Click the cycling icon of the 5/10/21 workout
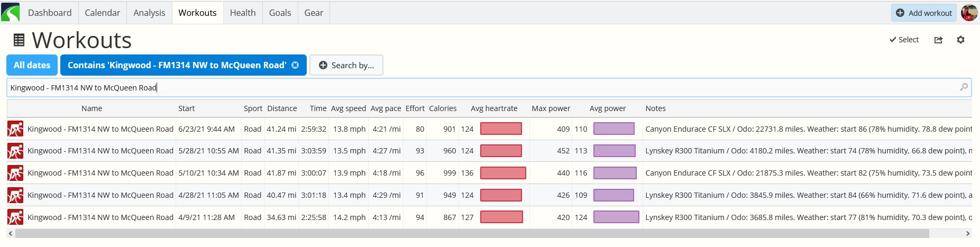980x247 pixels. [15, 173]
